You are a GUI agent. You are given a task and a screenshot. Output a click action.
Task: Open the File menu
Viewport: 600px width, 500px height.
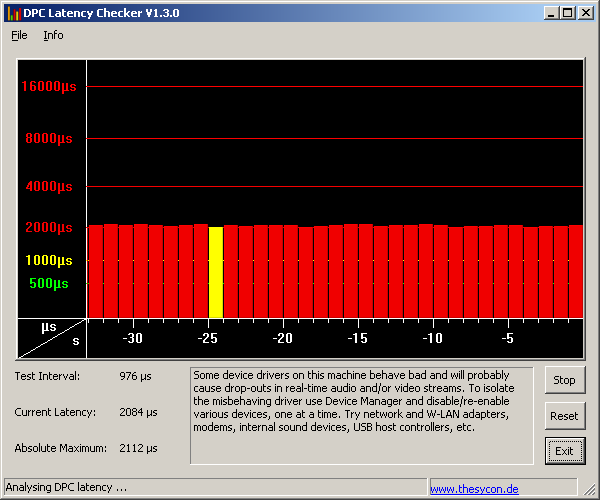pos(19,35)
